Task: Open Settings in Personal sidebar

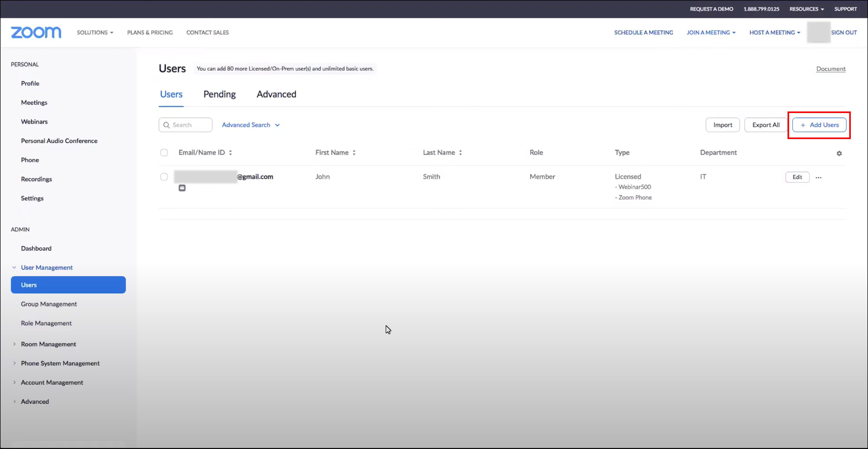Action: point(32,198)
